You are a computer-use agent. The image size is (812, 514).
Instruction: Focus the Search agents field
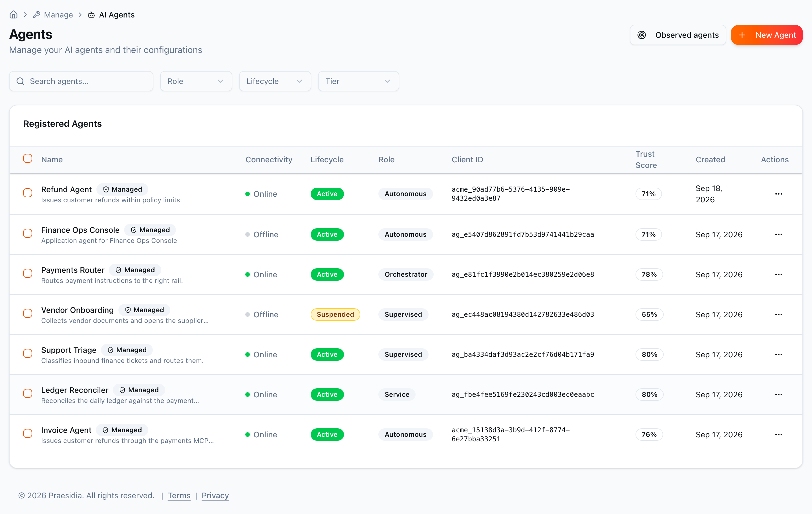(x=81, y=81)
